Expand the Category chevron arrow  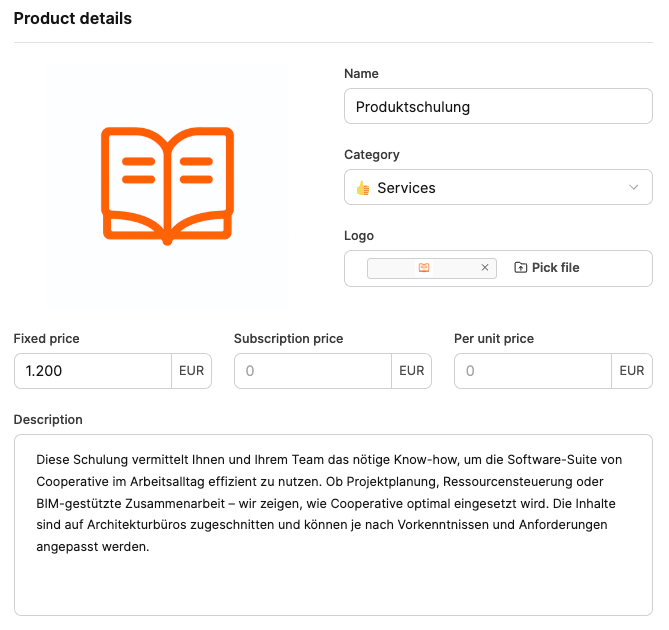click(633, 188)
